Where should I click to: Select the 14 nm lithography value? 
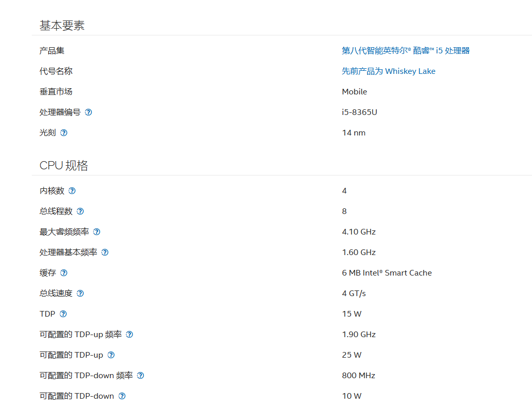coord(353,132)
